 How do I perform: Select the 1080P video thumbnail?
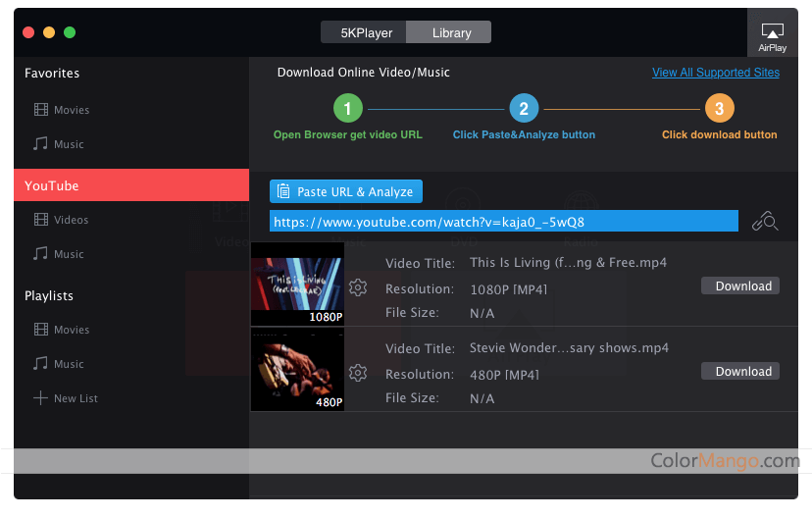(297, 284)
